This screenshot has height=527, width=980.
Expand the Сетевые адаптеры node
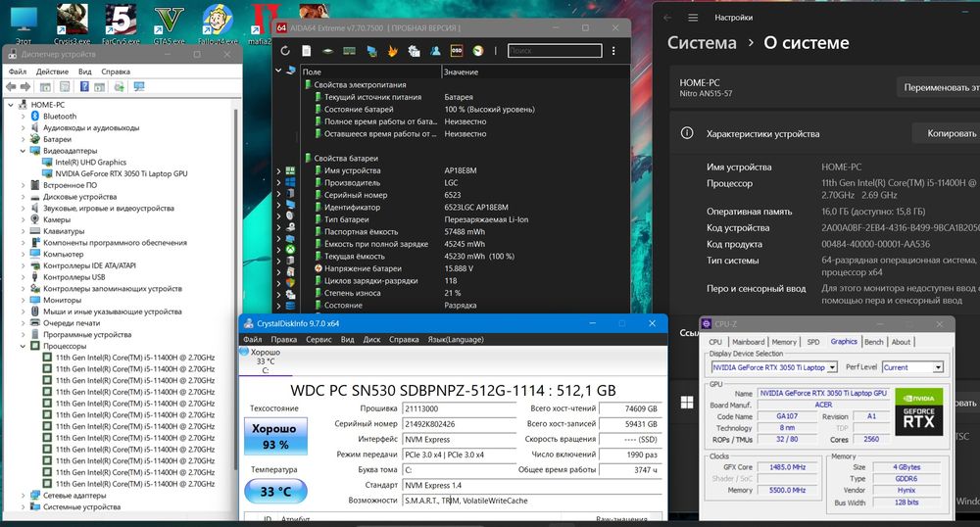tap(24, 495)
